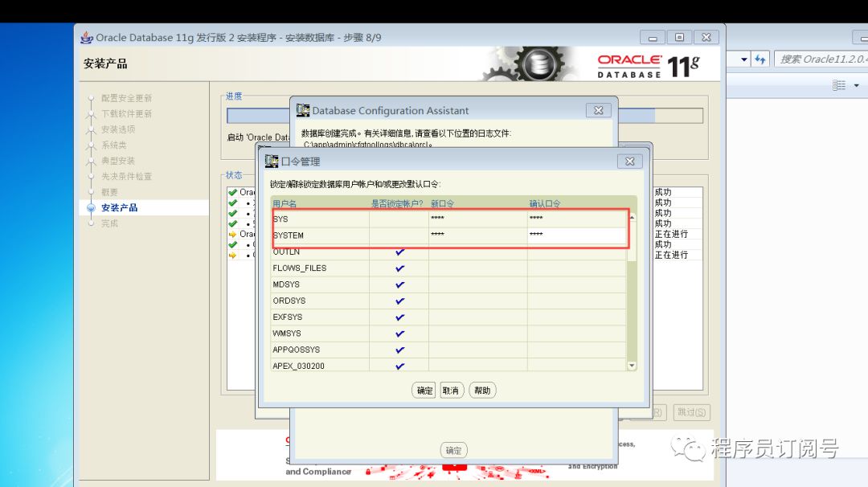
Task: Toggle account lock checkmark for EXFSYS
Action: [399, 317]
